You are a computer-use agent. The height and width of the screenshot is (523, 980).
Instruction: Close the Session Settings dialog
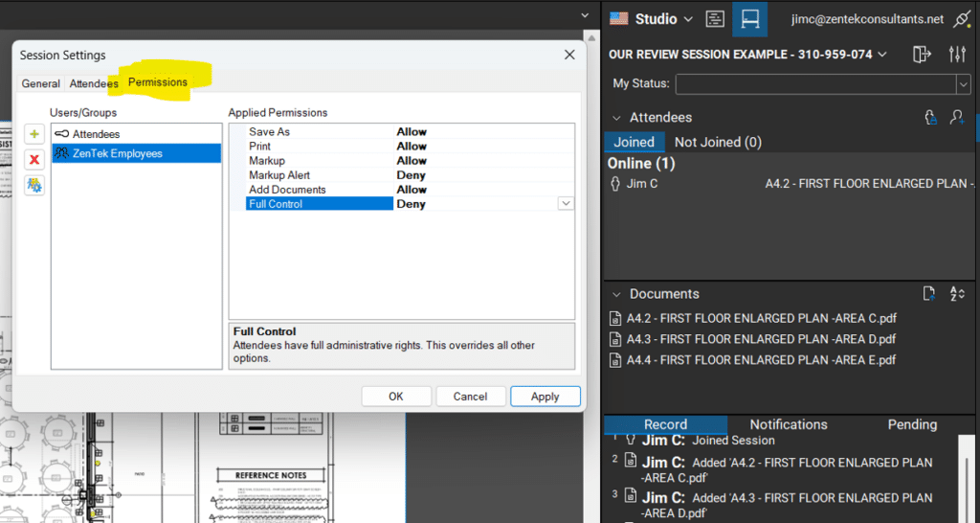point(569,55)
